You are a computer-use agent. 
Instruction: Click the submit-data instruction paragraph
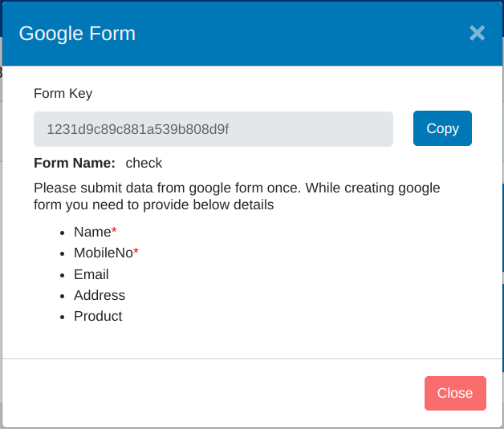pos(237,196)
